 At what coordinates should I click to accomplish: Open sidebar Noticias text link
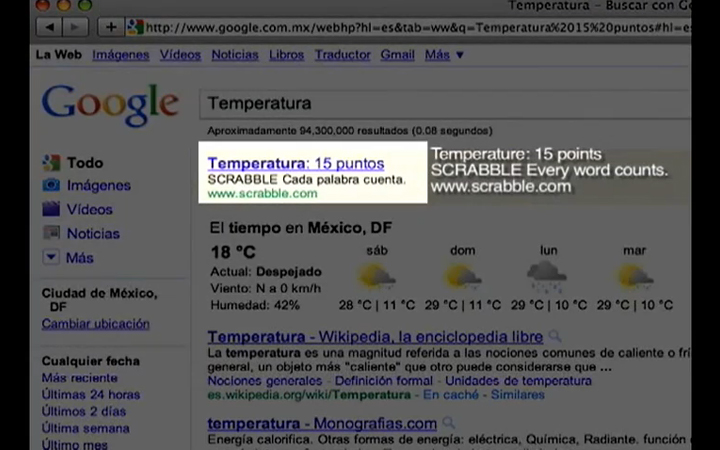[93, 234]
